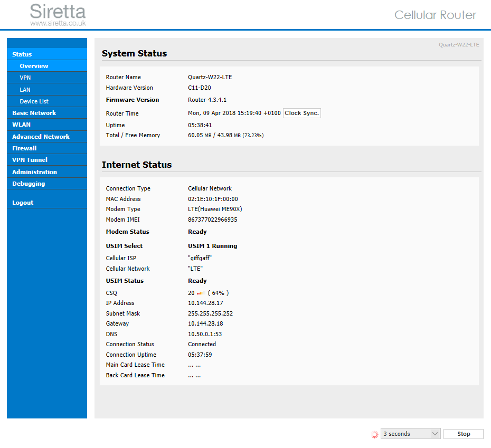Click the Cellular Network connection type value
The image size is (491, 448).
click(x=210, y=188)
